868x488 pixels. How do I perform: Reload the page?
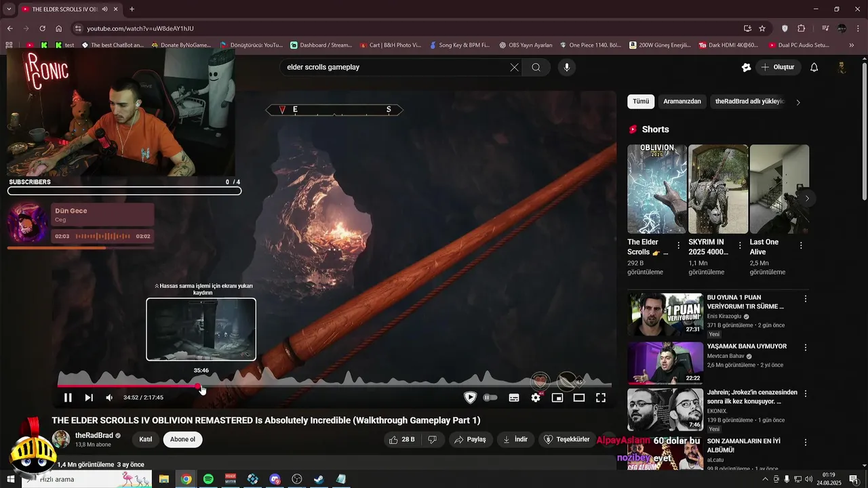coord(42,28)
